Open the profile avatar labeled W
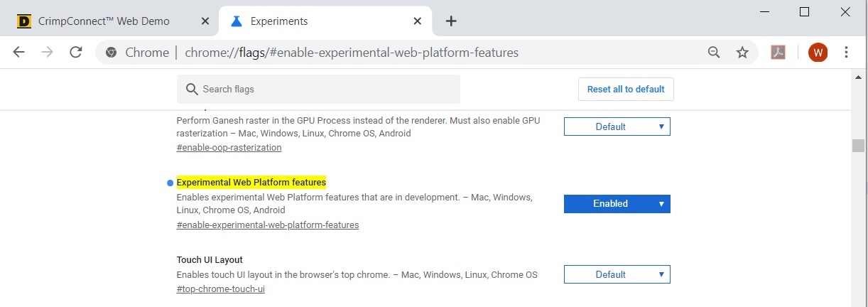Image resolution: width=868 pixels, height=307 pixels. tap(818, 52)
